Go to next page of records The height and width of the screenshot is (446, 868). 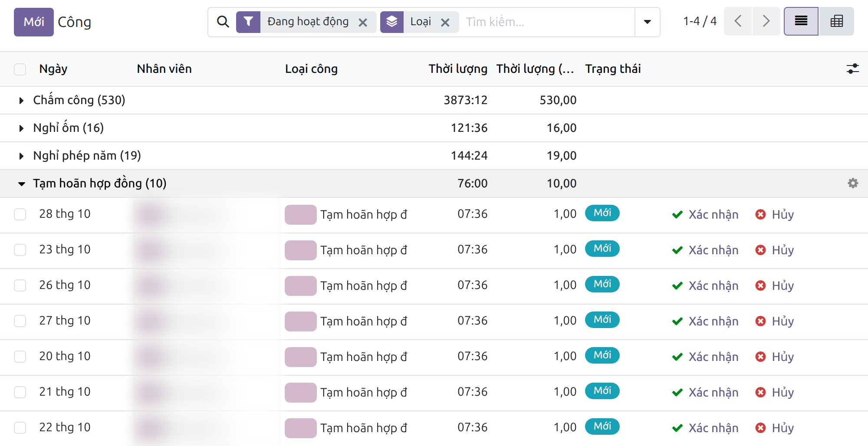click(766, 21)
